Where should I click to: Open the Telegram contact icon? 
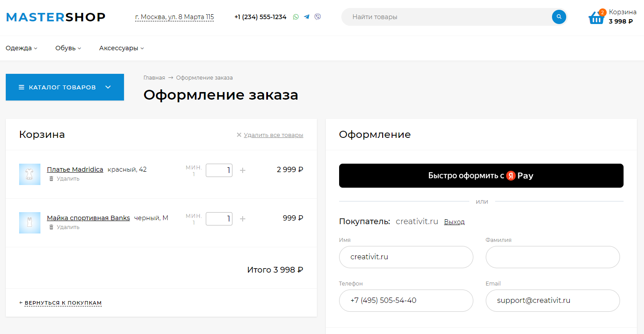(307, 17)
